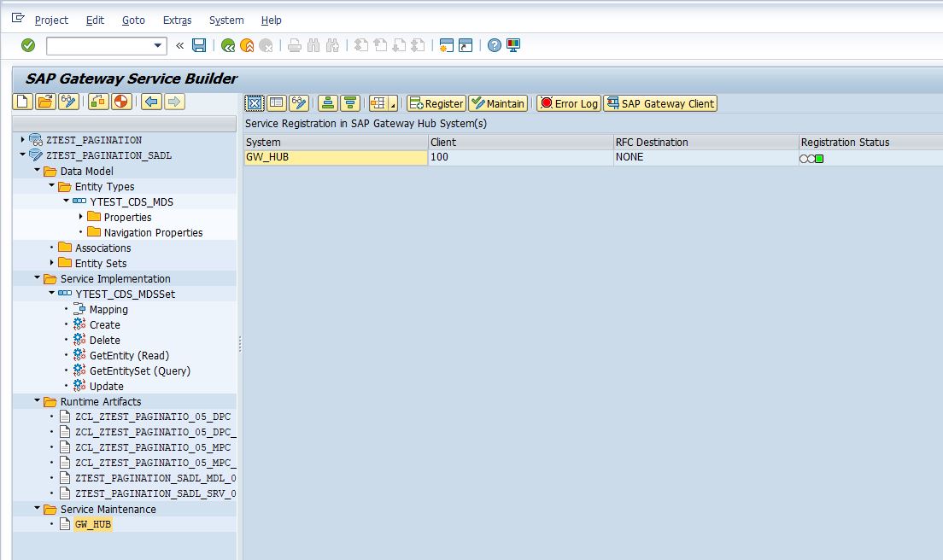
Task: Open the Goto menu
Action: (x=133, y=20)
